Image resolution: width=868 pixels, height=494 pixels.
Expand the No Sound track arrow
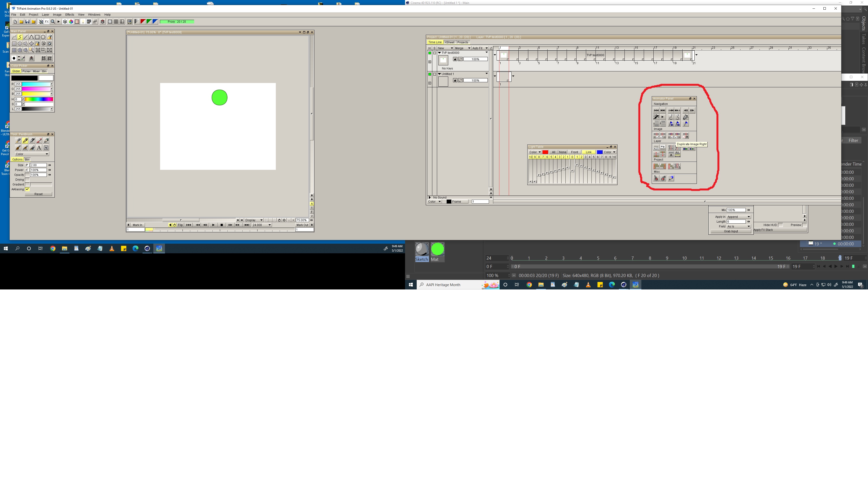tap(430, 198)
